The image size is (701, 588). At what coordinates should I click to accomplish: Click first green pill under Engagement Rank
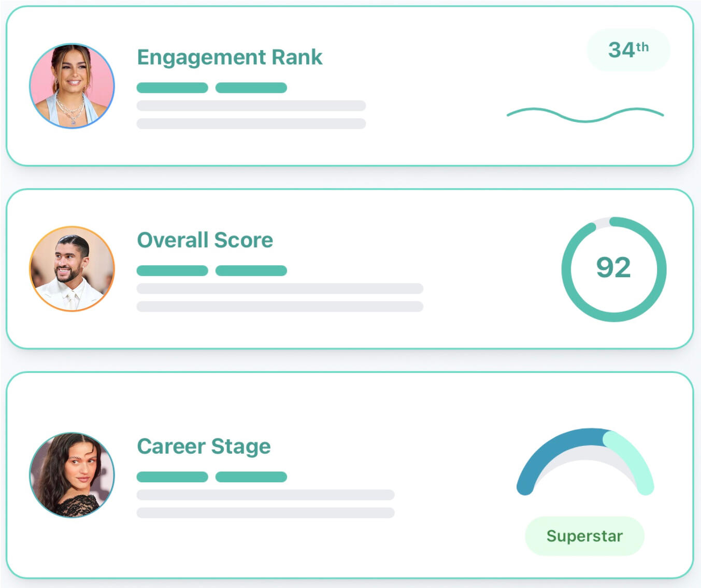coord(172,88)
